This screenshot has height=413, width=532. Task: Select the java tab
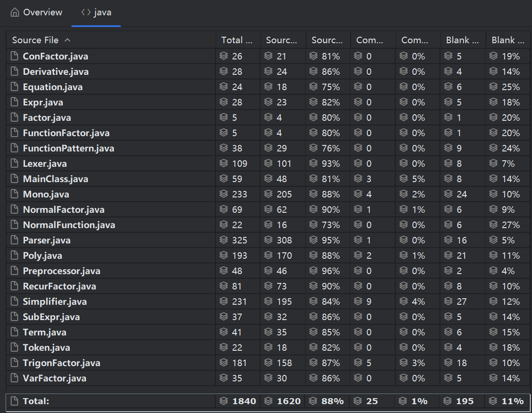(102, 13)
